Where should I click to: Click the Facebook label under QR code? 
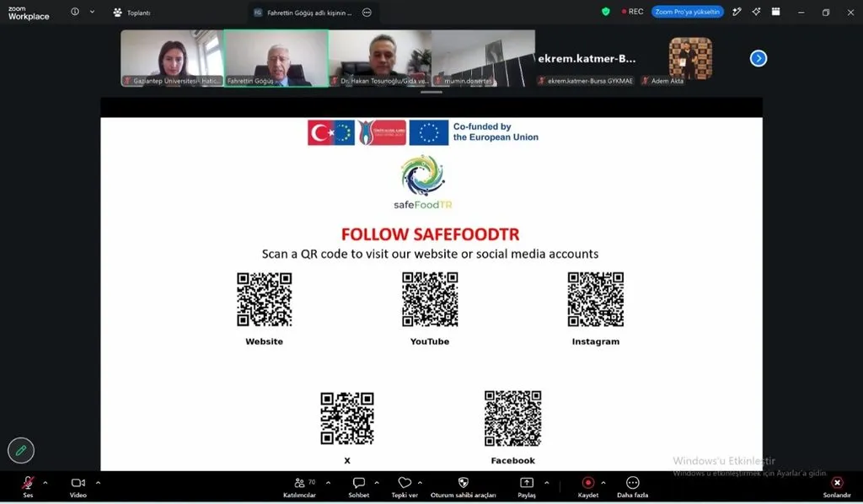tap(513, 460)
